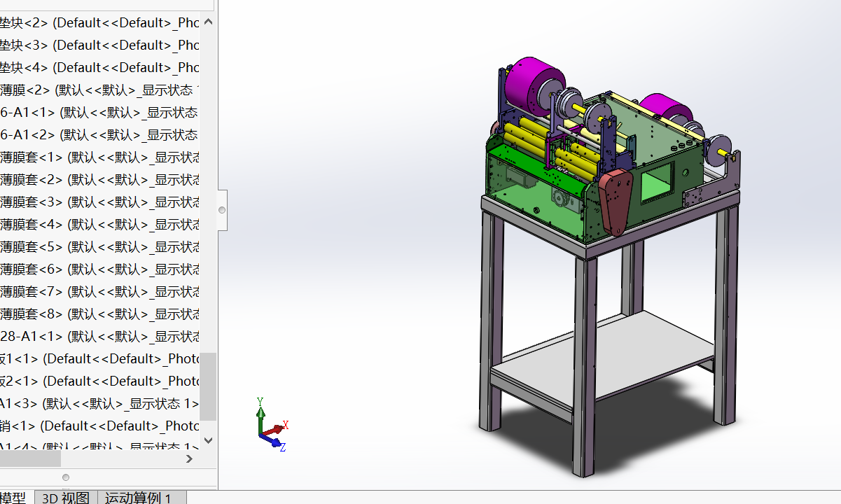Select tree row 销<1>
Image resolution: width=841 pixels, height=504 pixels.
(x=99, y=426)
